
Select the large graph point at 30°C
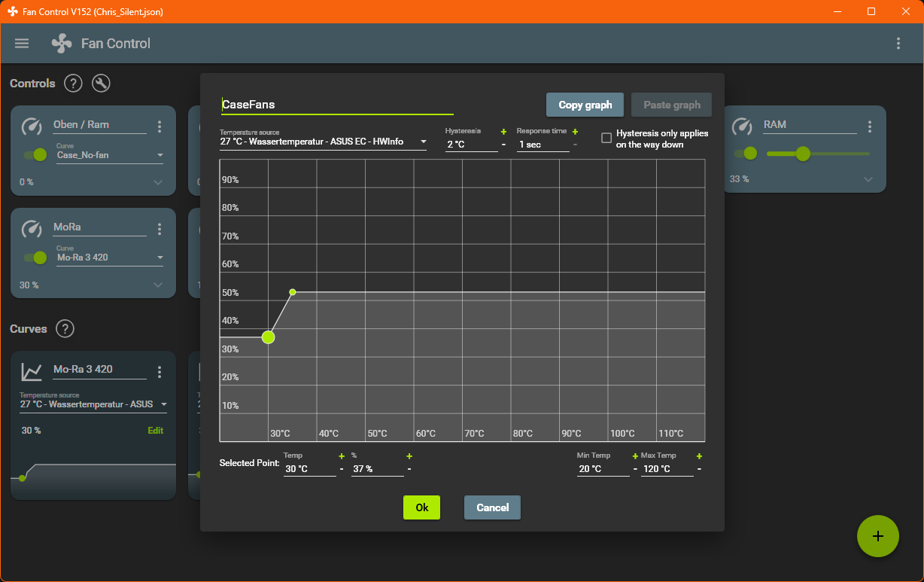point(269,337)
